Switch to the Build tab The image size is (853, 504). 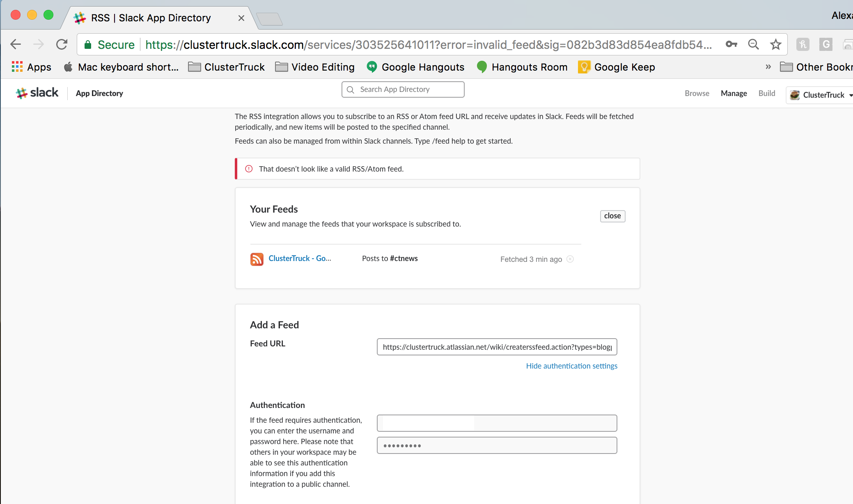coord(767,94)
